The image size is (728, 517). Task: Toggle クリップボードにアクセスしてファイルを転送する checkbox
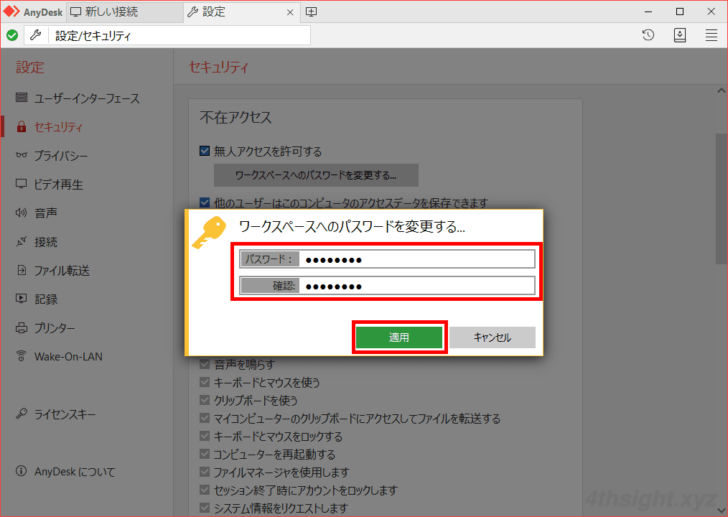tap(205, 418)
